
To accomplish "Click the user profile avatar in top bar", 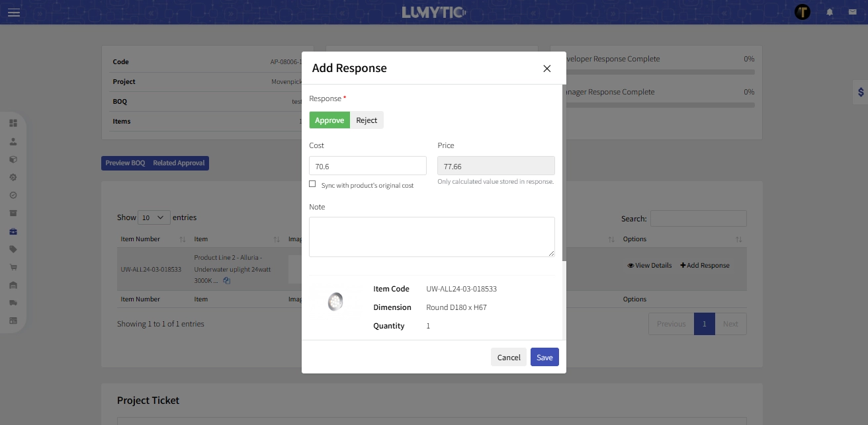I will click(x=803, y=12).
